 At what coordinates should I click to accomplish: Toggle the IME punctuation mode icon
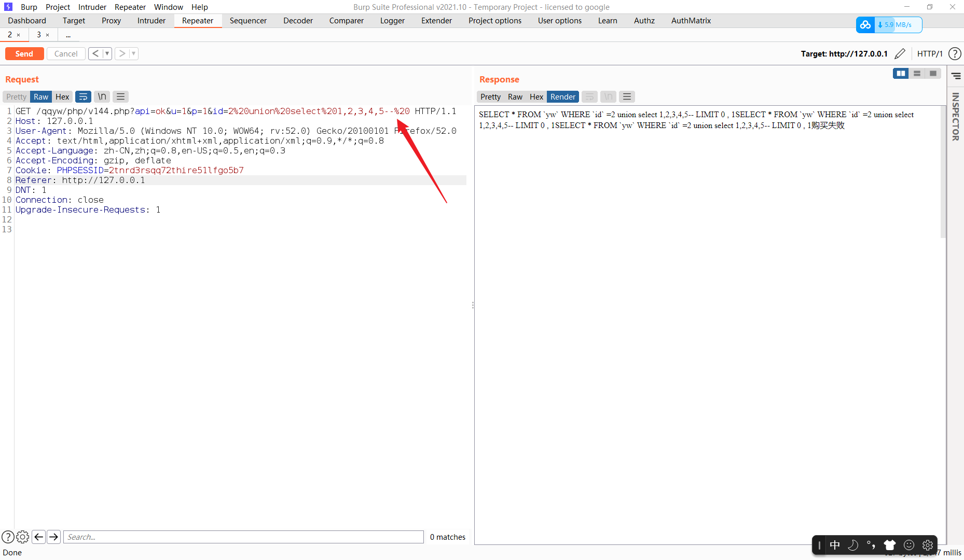tap(871, 545)
